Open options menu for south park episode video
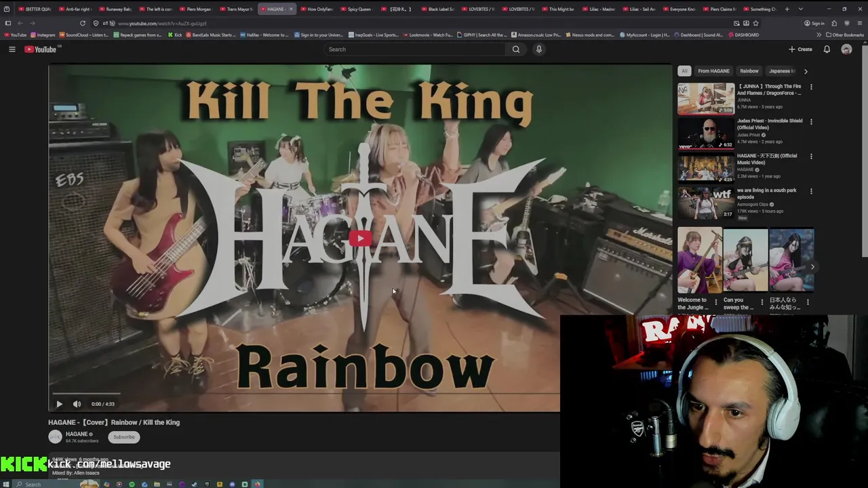 (811, 191)
